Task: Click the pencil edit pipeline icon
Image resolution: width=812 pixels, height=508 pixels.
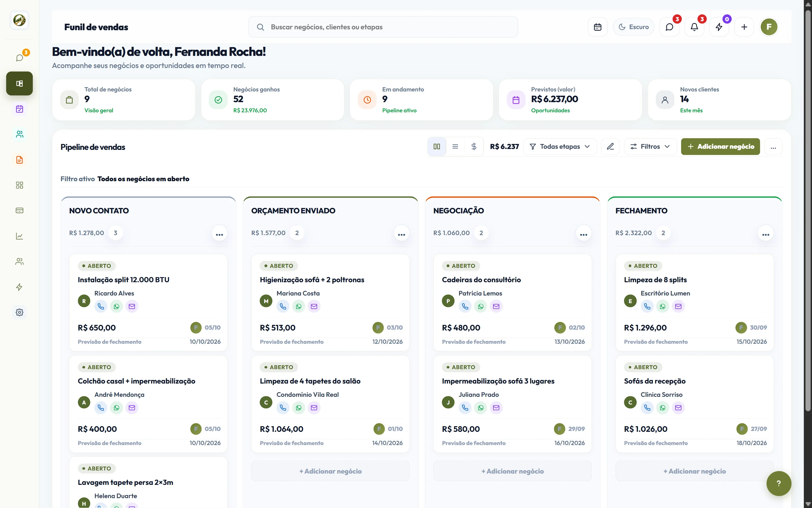Action: click(x=610, y=146)
